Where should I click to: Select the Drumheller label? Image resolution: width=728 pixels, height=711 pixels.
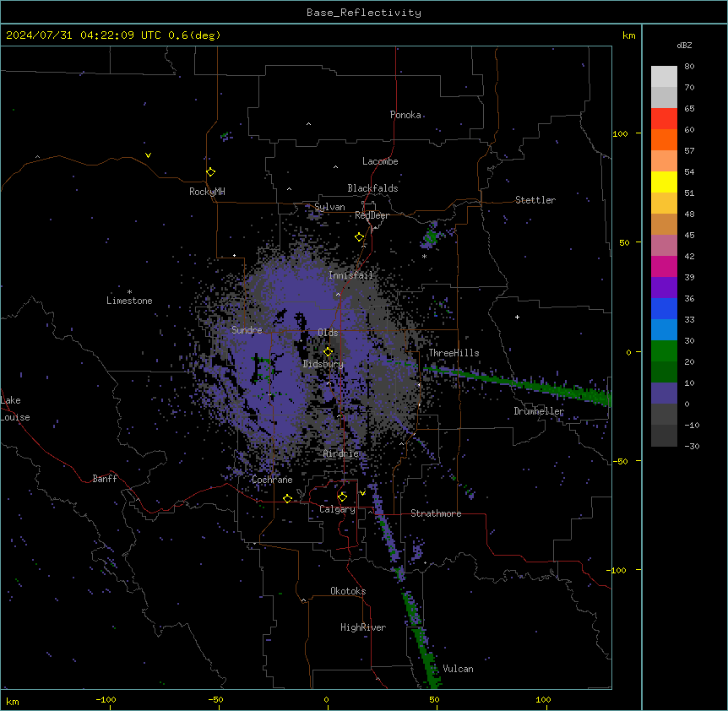pyautogui.click(x=539, y=411)
